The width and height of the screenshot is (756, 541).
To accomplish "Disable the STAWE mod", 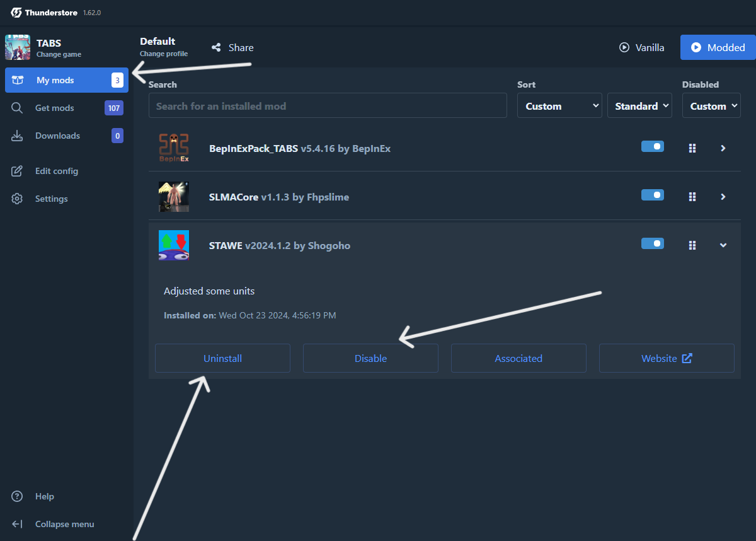I will tap(370, 358).
